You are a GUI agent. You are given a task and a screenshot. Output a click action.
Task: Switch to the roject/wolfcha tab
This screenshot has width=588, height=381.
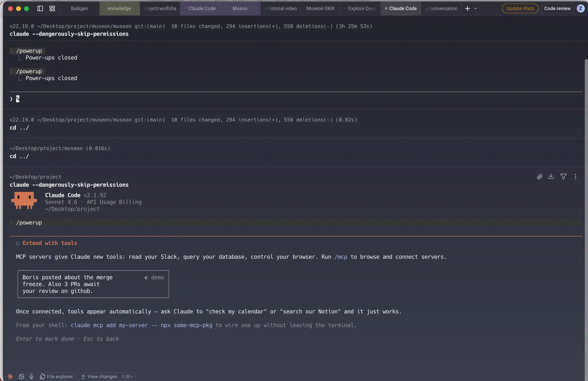(x=160, y=8)
